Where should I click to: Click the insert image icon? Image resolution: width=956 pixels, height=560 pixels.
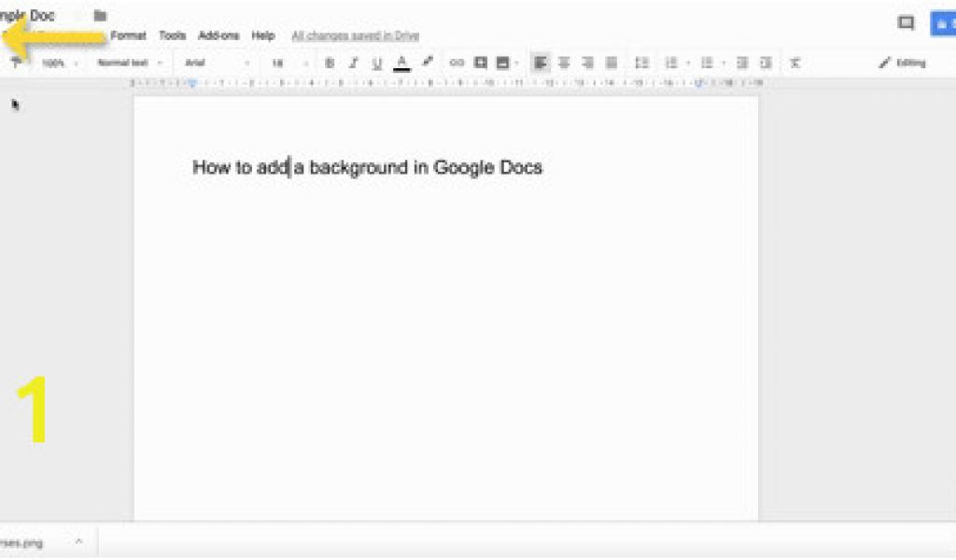pos(502,63)
